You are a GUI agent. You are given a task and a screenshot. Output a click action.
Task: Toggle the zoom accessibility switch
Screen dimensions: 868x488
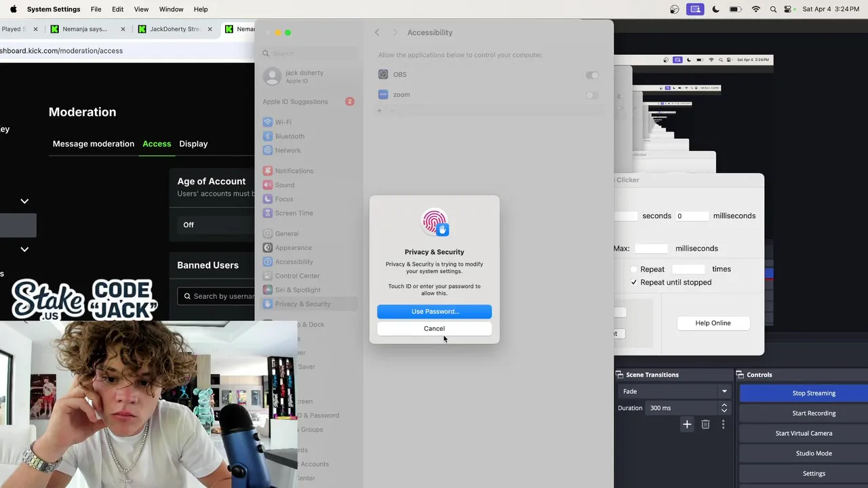592,95
